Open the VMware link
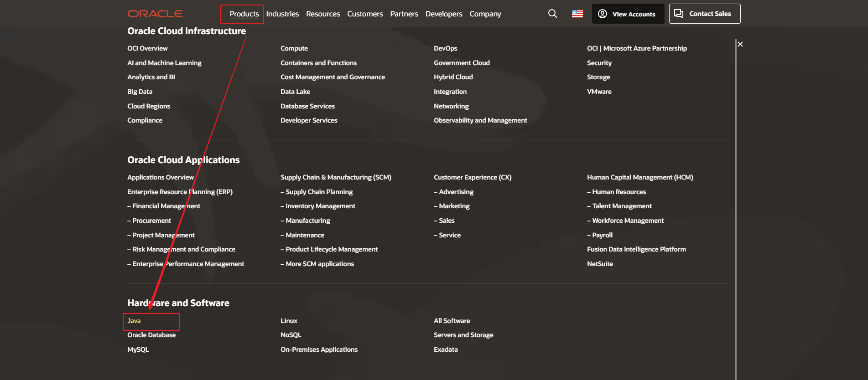Viewport: 868px width, 380px height. [599, 92]
